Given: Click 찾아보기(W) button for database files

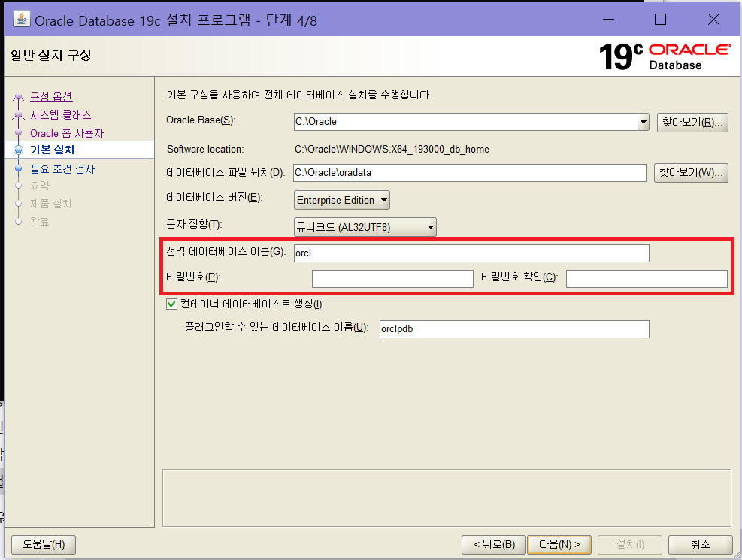Looking at the screenshot, I should (x=691, y=173).
